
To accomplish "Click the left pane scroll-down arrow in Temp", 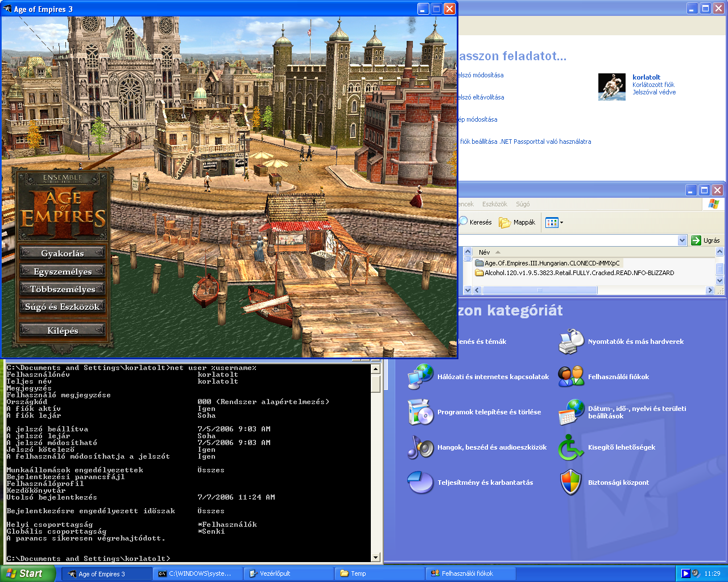I will (x=468, y=290).
